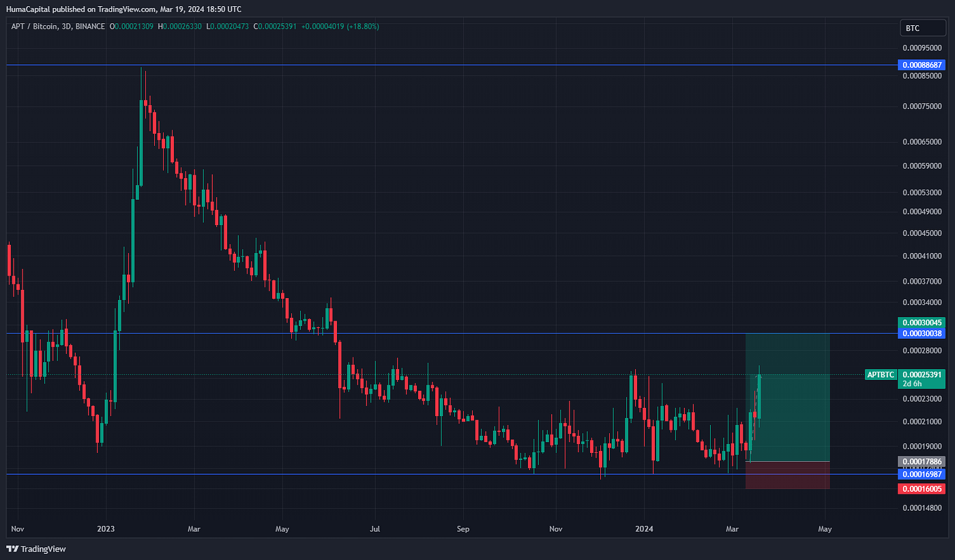The height and width of the screenshot is (560, 955).
Task: Click the Jul date axis label
Action: point(374,529)
